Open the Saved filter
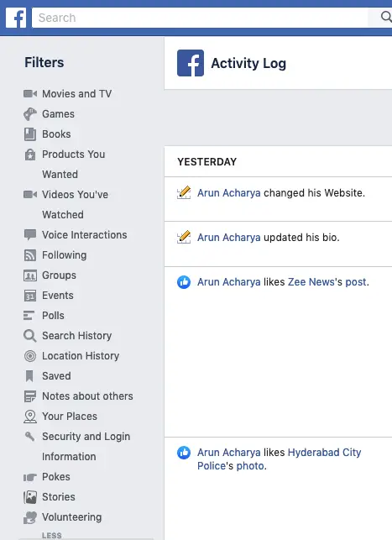 (56, 376)
